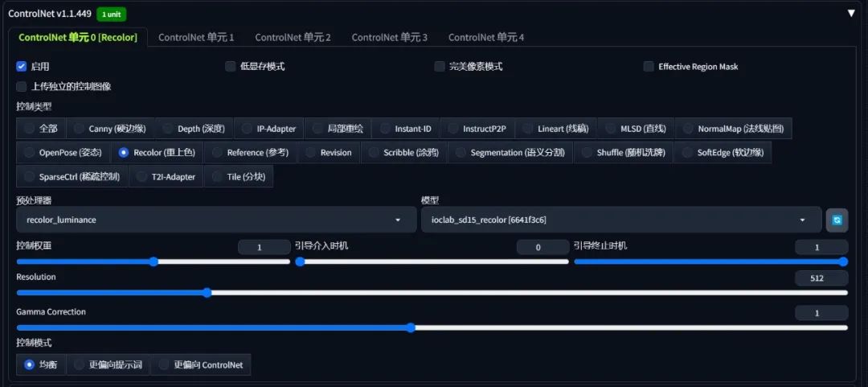
Task: Select 更偏向 ControlNet control mode
Action: tap(200, 364)
